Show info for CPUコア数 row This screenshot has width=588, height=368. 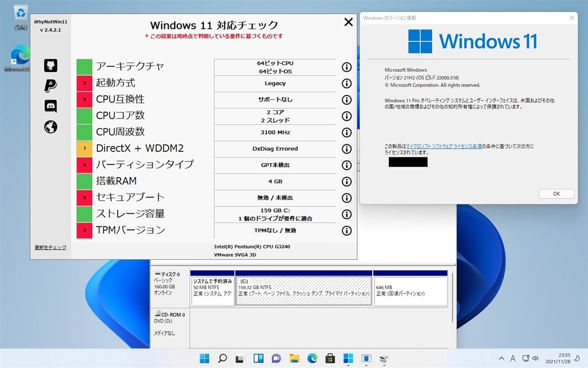point(346,116)
